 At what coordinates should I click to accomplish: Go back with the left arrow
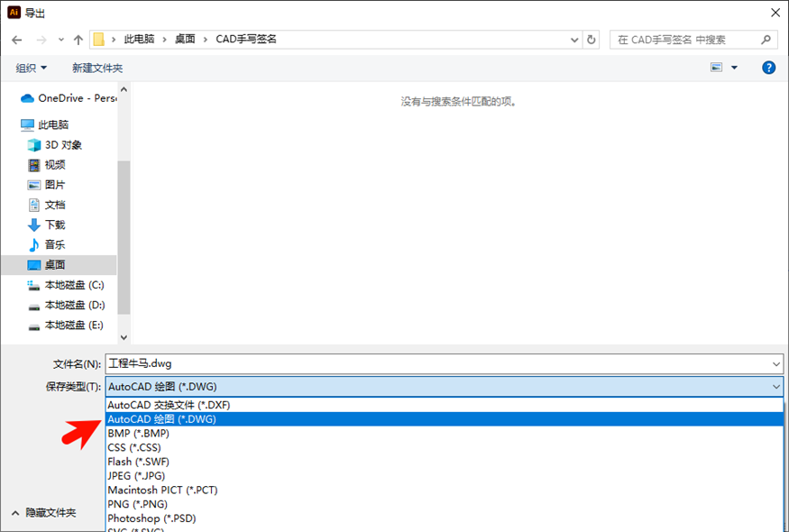click(16, 40)
